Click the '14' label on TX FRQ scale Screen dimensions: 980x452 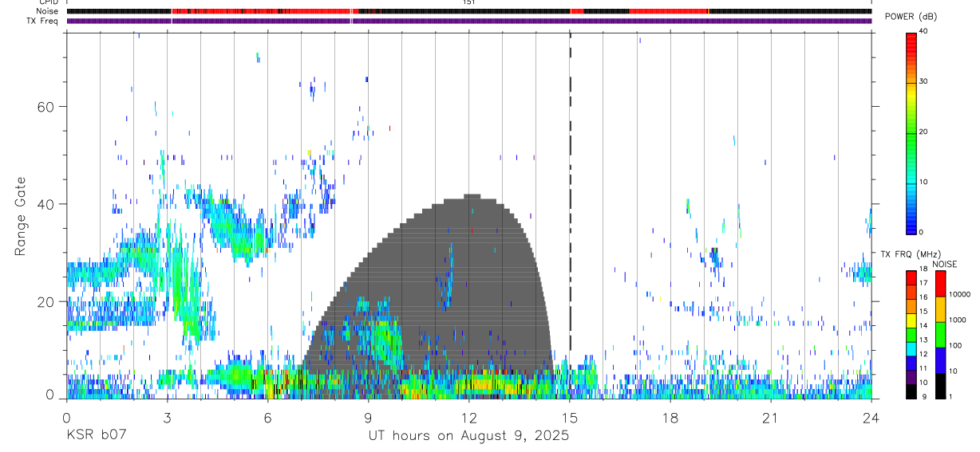click(x=923, y=326)
